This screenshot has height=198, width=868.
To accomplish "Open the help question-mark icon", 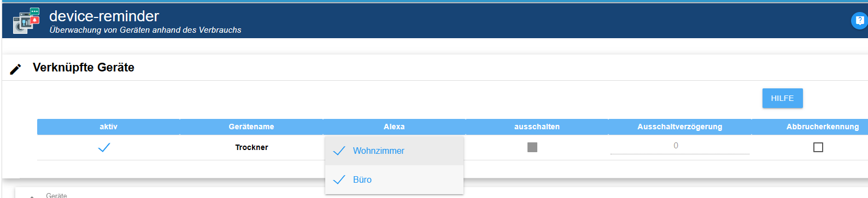I will coord(859,21).
